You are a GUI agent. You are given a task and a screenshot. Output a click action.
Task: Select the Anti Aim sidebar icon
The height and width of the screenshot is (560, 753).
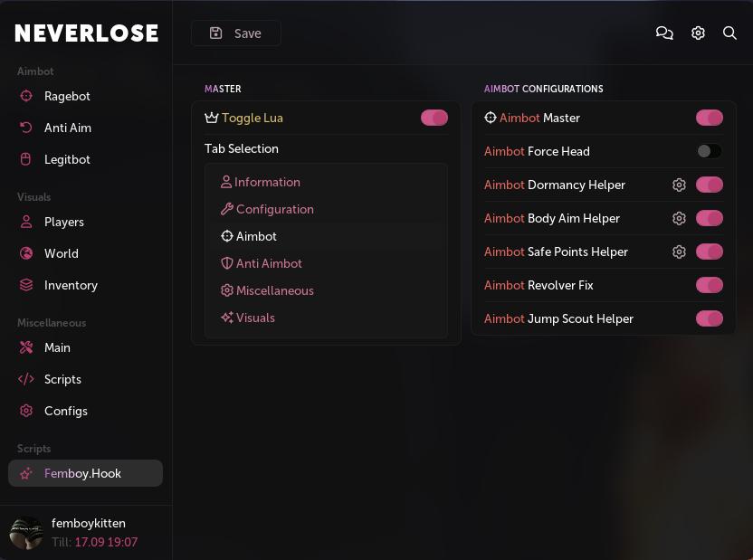(x=25, y=128)
